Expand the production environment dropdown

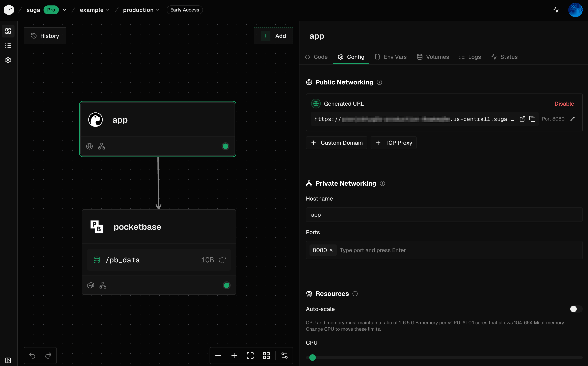158,10
